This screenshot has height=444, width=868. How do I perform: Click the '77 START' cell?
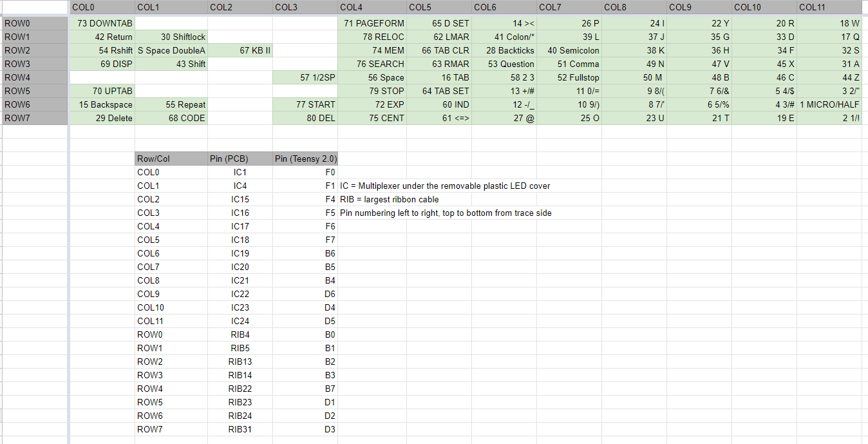click(305, 104)
